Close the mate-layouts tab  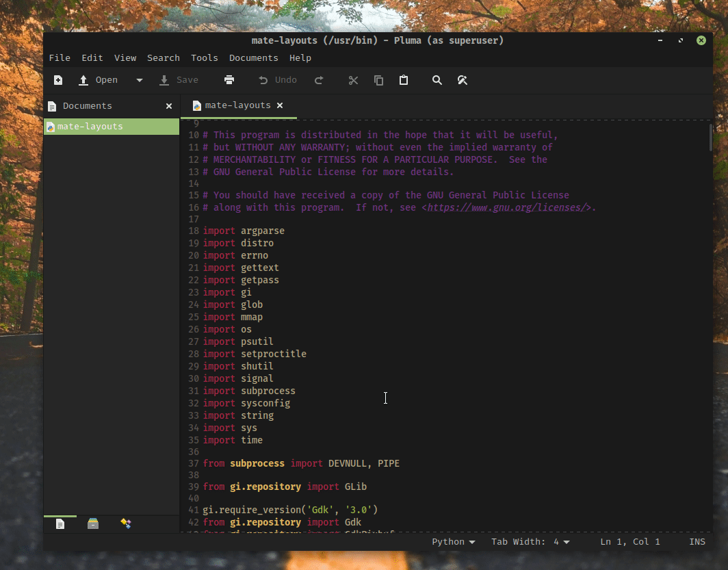tap(280, 105)
